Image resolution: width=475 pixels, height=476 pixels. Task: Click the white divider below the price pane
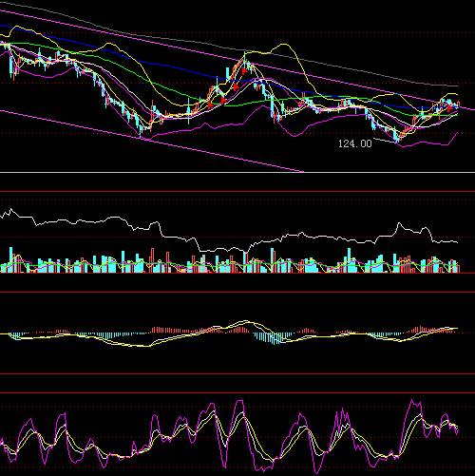click(x=237, y=172)
